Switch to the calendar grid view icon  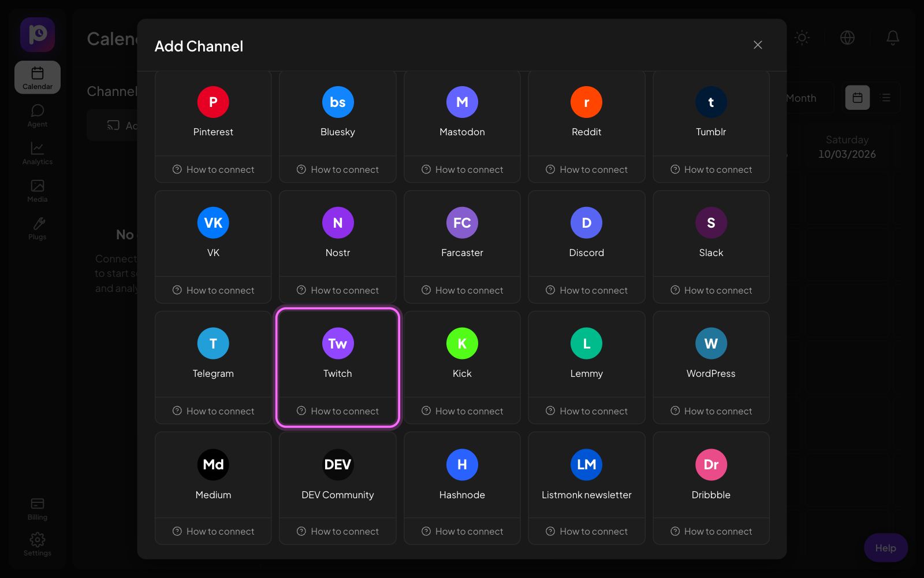coord(858,98)
